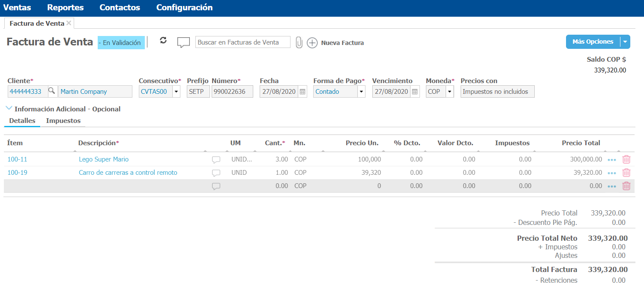Open the Forma de Pago dropdown
The image size is (644, 287).
pos(361,92)
